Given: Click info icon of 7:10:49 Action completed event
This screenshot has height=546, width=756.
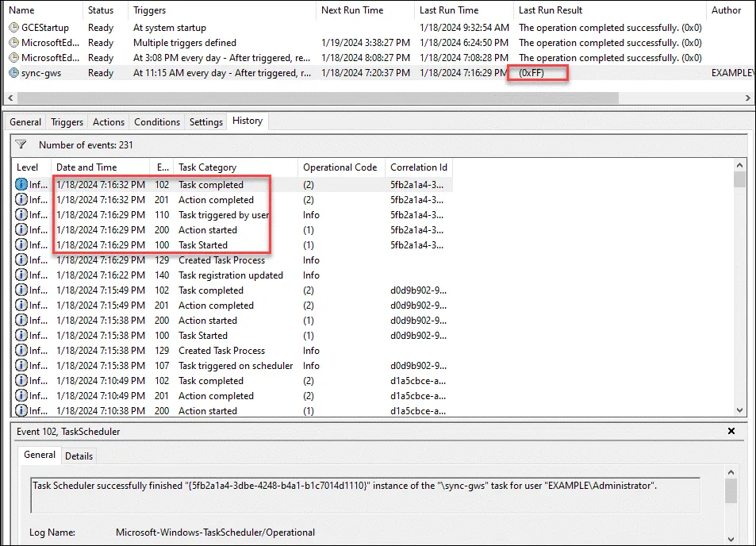Looking at the screenshot, I should point(21,395).
